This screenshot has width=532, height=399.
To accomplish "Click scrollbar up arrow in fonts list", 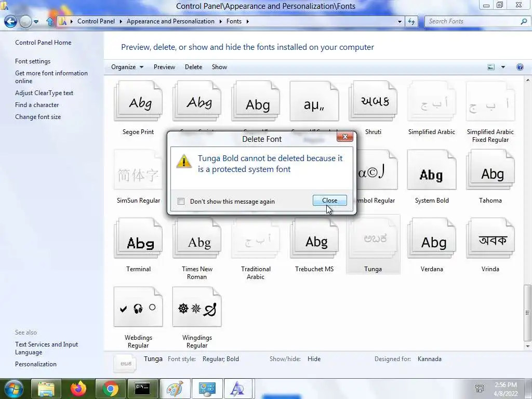I will [x=527, y=81].
